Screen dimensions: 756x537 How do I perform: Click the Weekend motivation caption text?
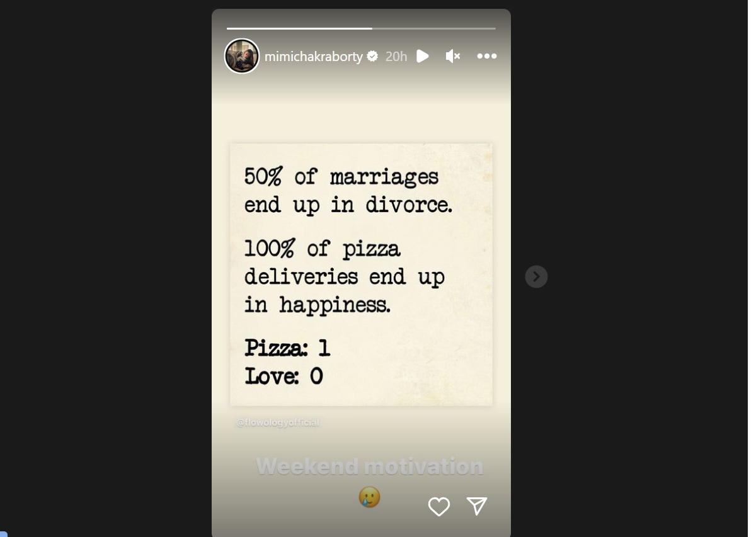click(x=370, y=466)
